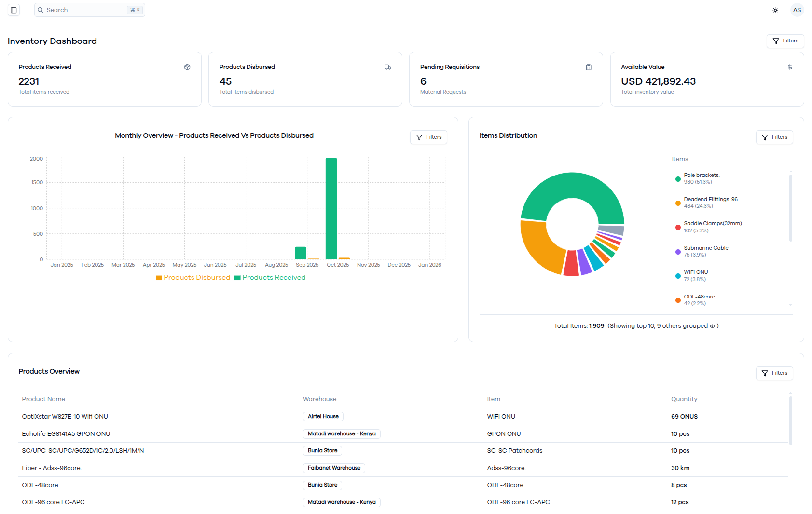Click the items legend scrollbar

791,208
